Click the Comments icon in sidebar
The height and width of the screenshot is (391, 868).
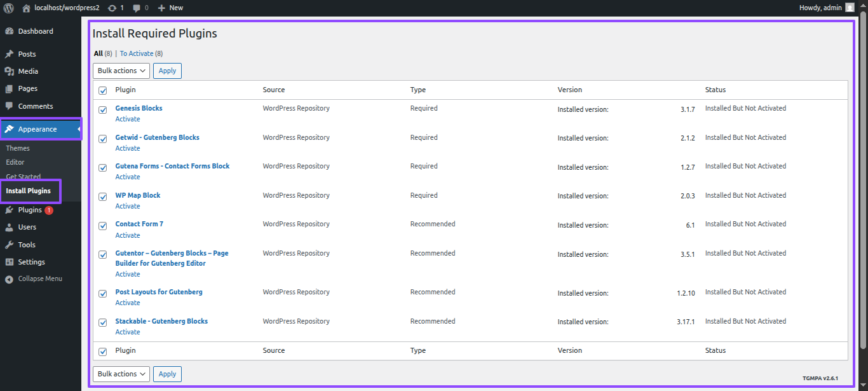(9, 106)
